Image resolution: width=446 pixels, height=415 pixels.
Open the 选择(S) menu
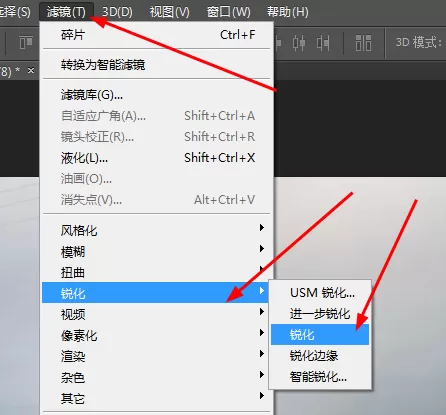pyautogui.click(x=15, y=12)
